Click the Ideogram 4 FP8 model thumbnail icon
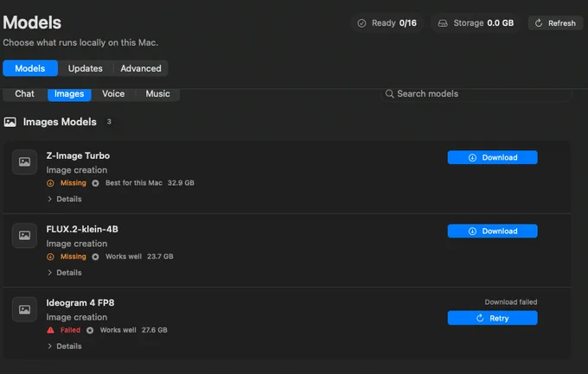 (x=24, y=309)
